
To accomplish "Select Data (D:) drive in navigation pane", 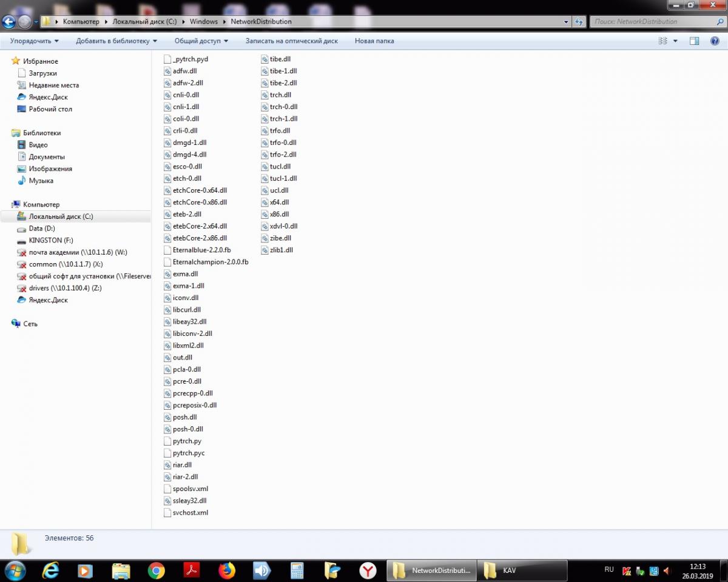I will pos(42,229).
